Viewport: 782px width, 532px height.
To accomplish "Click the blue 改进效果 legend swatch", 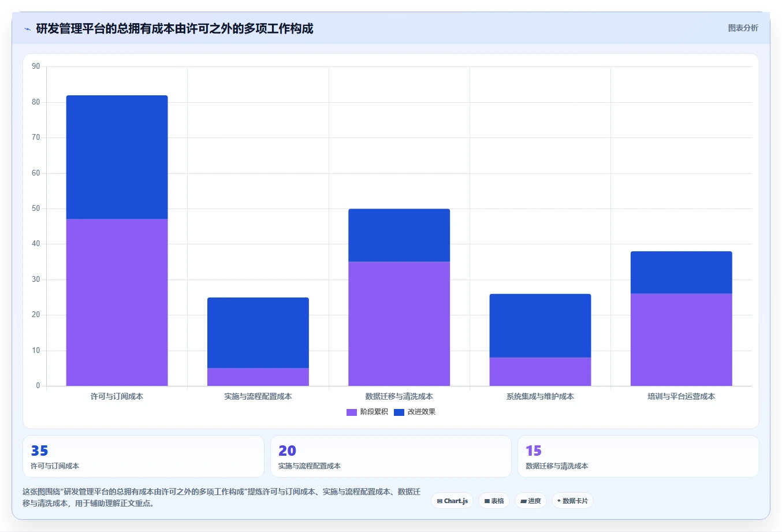I will [399, 412].
